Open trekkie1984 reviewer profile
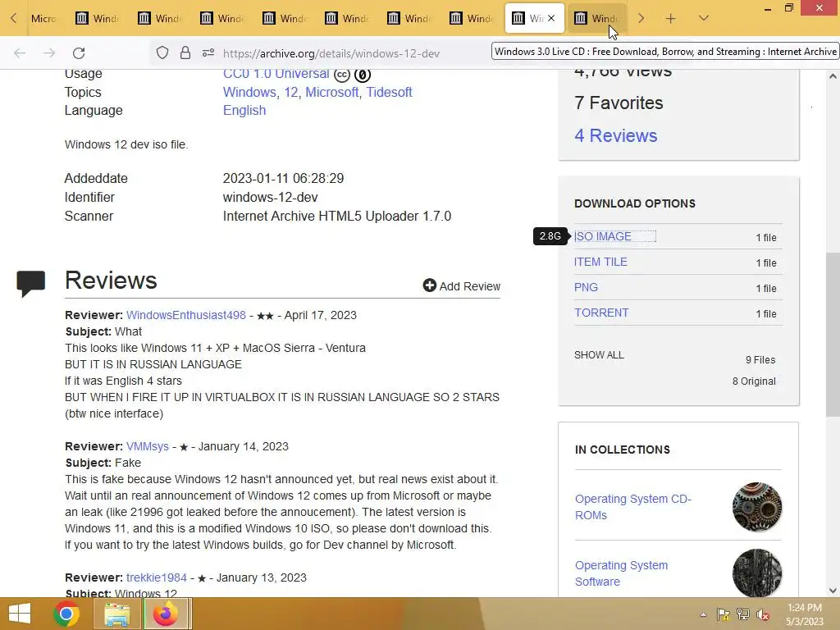 point(157,577)
